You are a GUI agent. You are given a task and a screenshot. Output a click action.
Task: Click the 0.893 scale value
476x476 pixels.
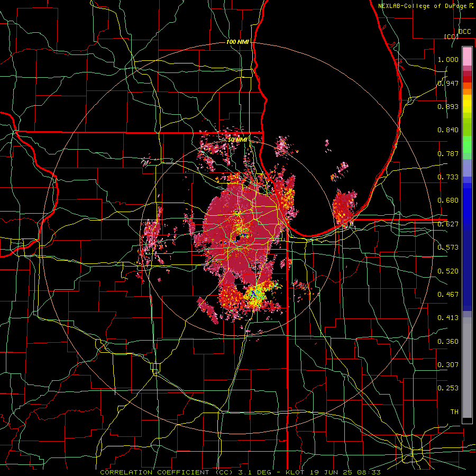coord(448,106)
